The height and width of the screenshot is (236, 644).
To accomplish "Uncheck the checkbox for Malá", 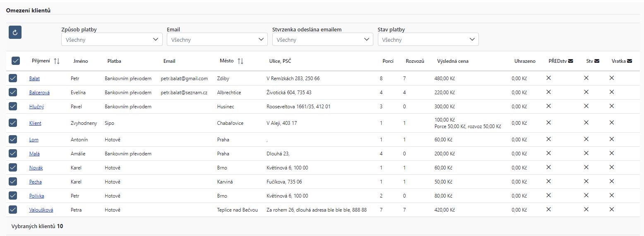I will pyautogui.click(x=13, y=153).
